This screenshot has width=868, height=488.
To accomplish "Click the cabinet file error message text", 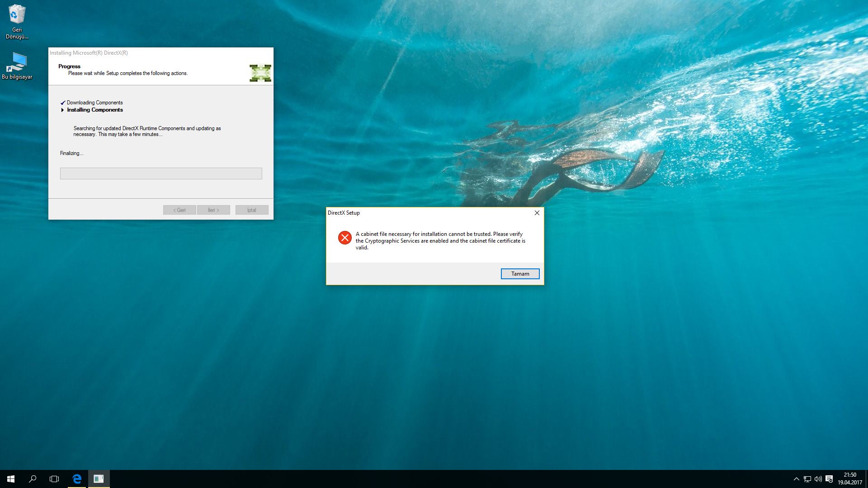I will [x=440, y=241].
